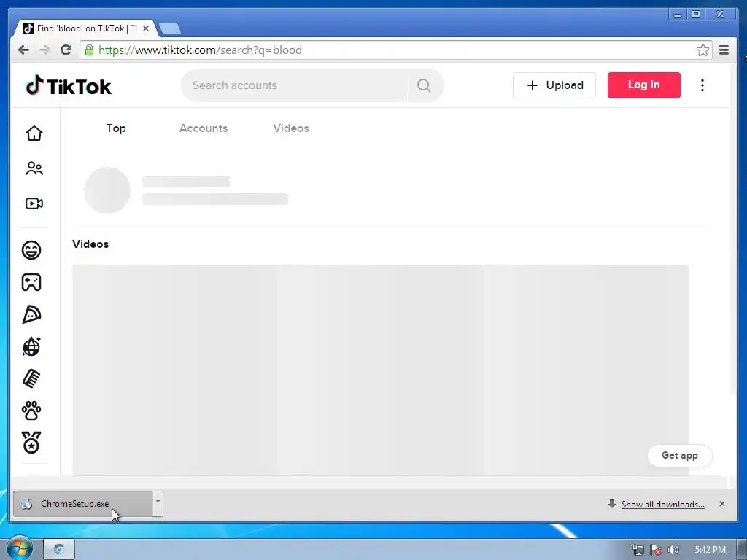
Task: Open the Chrome hamburger menu
Action: [x=724, y=50]
